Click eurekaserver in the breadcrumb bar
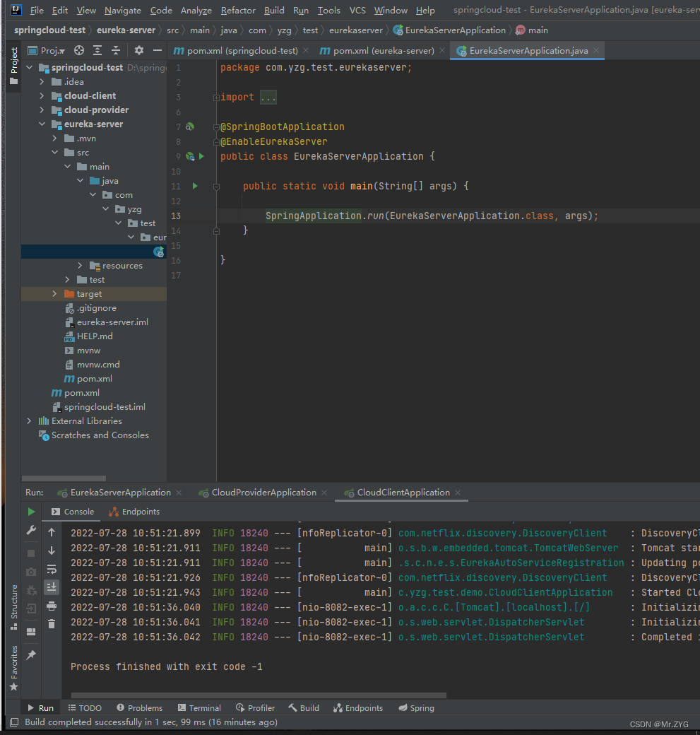 pyautogui.click(x=355, y=30)
